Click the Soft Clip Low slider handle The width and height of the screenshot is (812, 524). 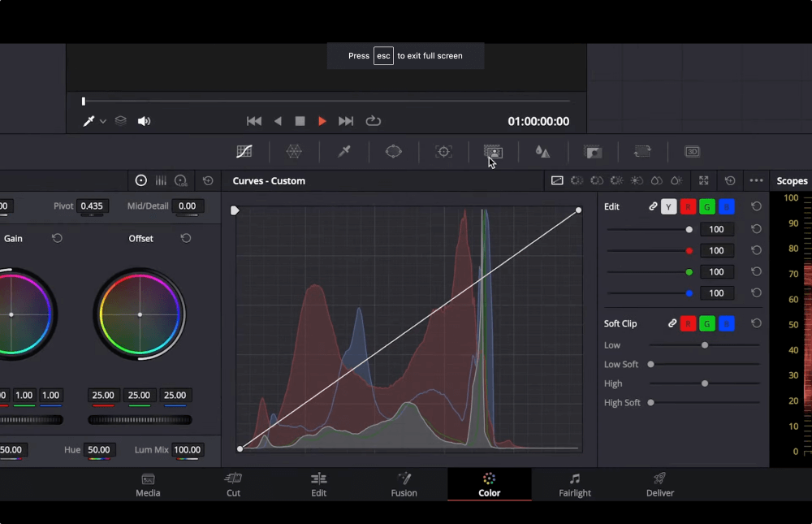tap(704, 345)
